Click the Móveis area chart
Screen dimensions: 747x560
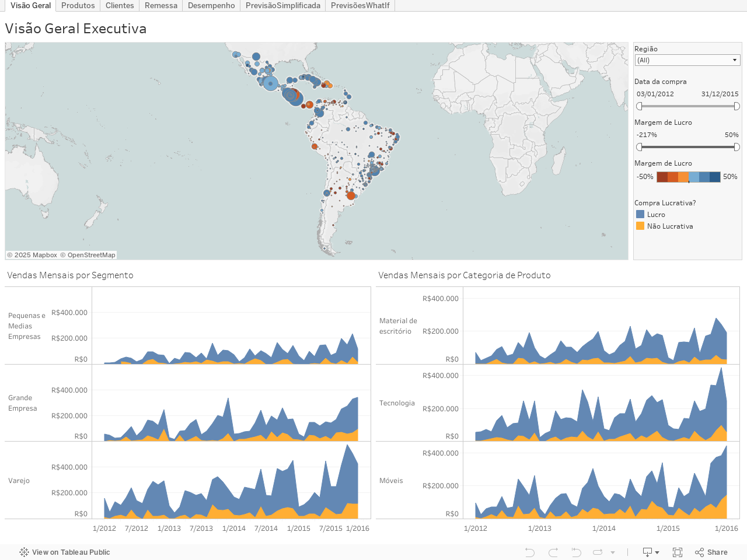(x=601, y=480)
